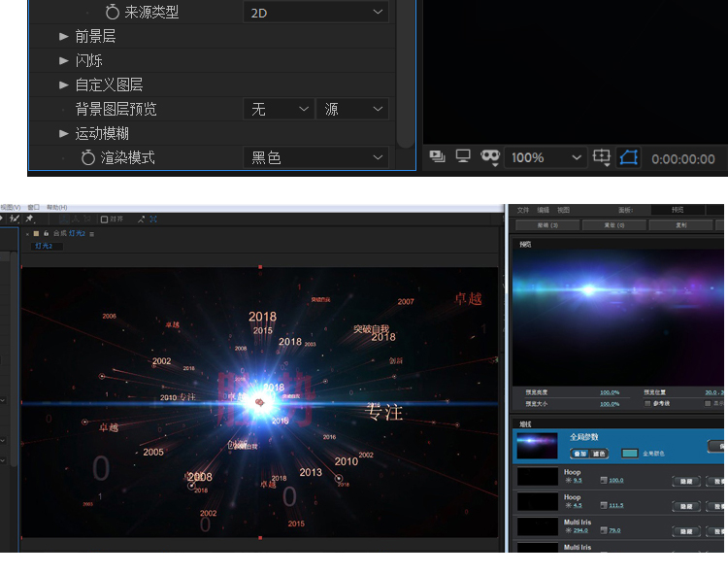
Task: Open the 源 dropdown beside 背景图层预览
Action: click(352, 109)
